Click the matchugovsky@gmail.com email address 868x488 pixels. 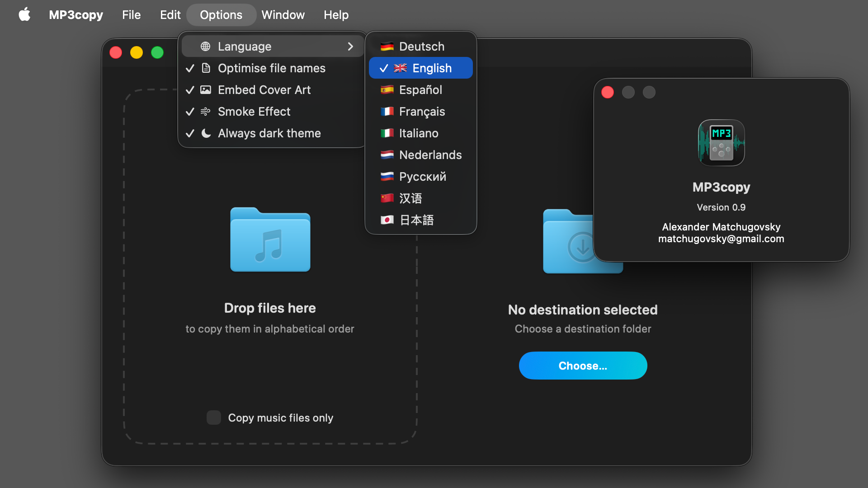[721, 239]
